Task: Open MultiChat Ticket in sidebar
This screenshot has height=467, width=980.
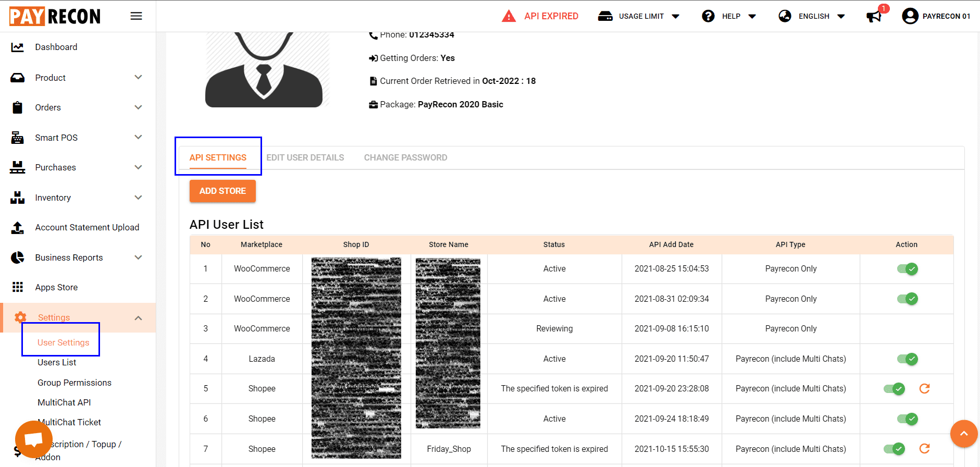Action: [x=69, y=422]
